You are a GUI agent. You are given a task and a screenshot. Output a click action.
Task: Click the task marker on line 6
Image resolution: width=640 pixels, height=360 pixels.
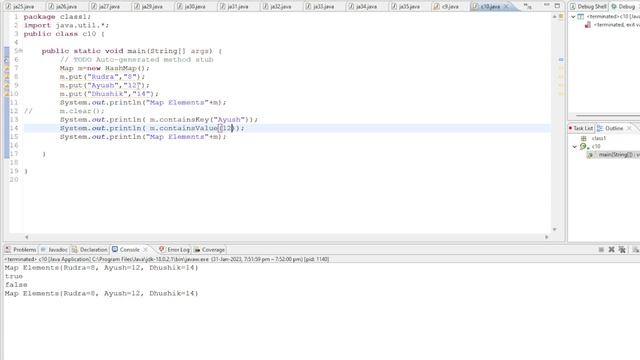tap(7, 60)
